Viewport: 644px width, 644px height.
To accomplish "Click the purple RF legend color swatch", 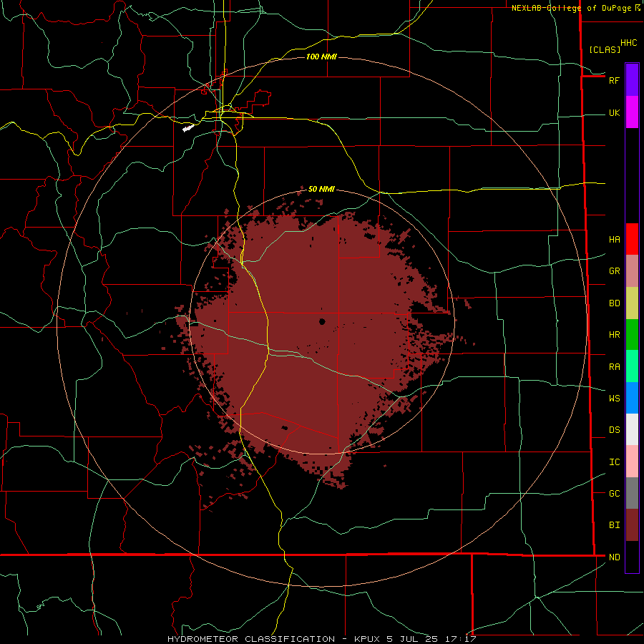I will 632,80.
